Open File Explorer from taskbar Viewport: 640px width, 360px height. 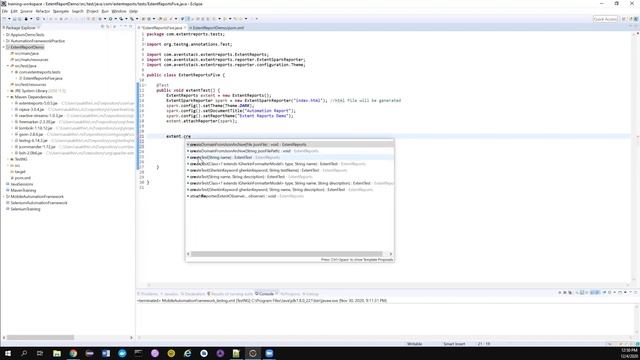point(57,353)
